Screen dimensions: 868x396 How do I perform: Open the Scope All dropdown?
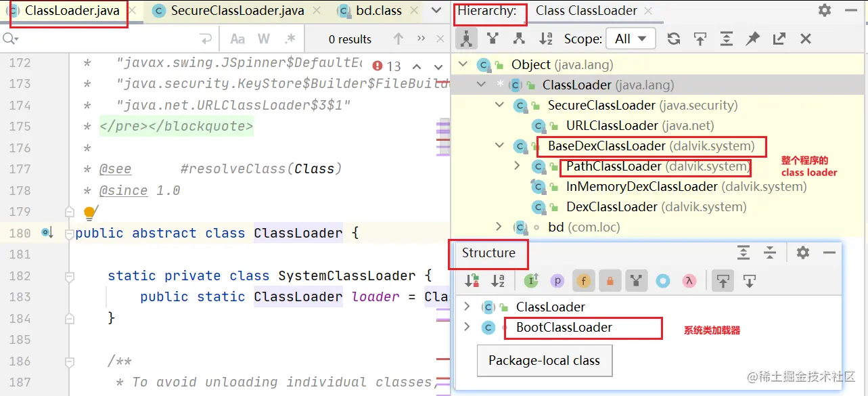tap(631, 39)
